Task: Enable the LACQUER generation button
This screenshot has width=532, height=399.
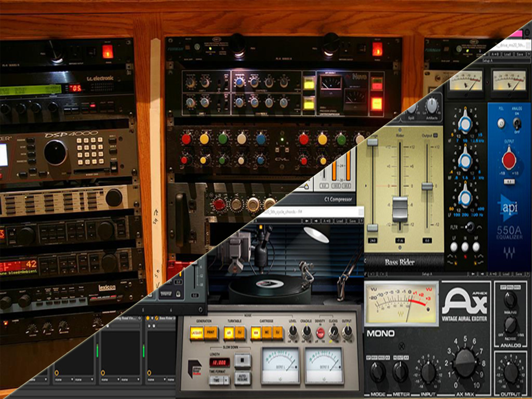Action: [196, 332]
